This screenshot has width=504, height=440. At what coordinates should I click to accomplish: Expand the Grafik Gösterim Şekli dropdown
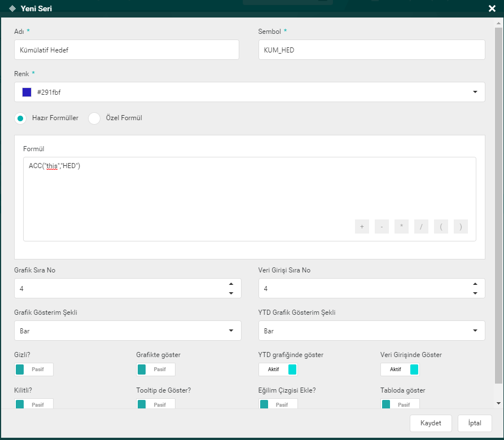tap(128, 331)
